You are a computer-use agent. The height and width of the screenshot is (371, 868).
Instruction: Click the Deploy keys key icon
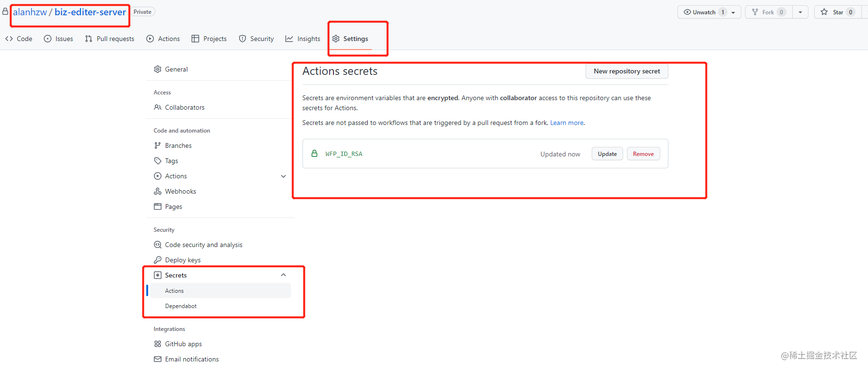158,260
